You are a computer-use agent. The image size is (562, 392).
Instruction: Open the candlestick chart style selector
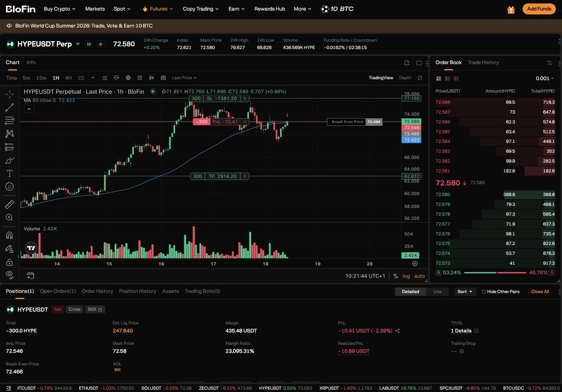coord(151,78)
